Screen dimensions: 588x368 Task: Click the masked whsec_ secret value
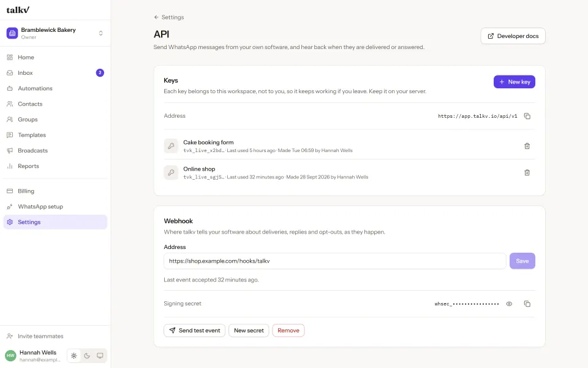[x=467, y=304]
